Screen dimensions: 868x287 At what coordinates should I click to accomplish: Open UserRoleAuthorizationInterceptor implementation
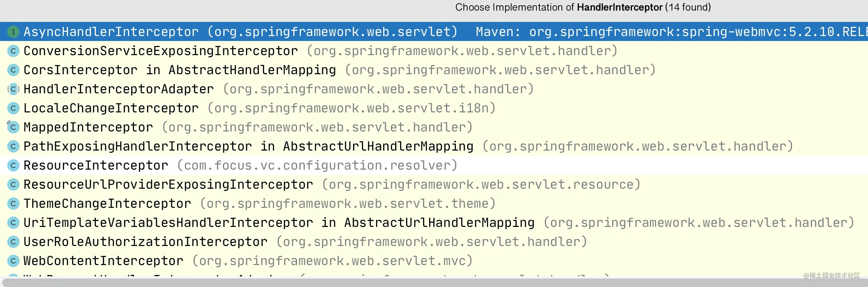434,242
